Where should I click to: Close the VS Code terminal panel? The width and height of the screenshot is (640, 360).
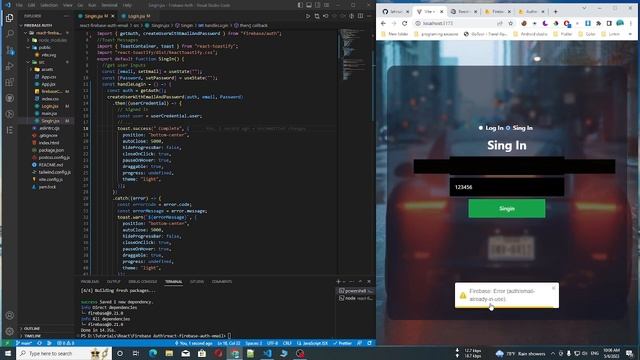[x=369, y=282]
